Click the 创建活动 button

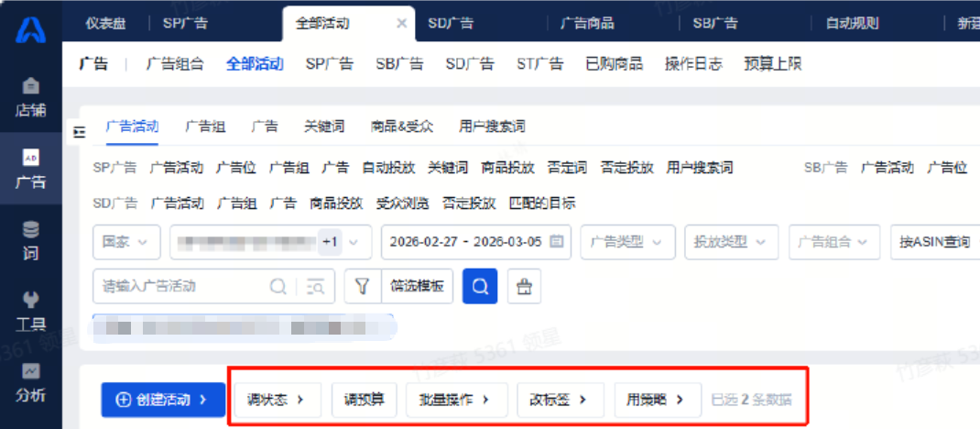[x=162, y=400]
